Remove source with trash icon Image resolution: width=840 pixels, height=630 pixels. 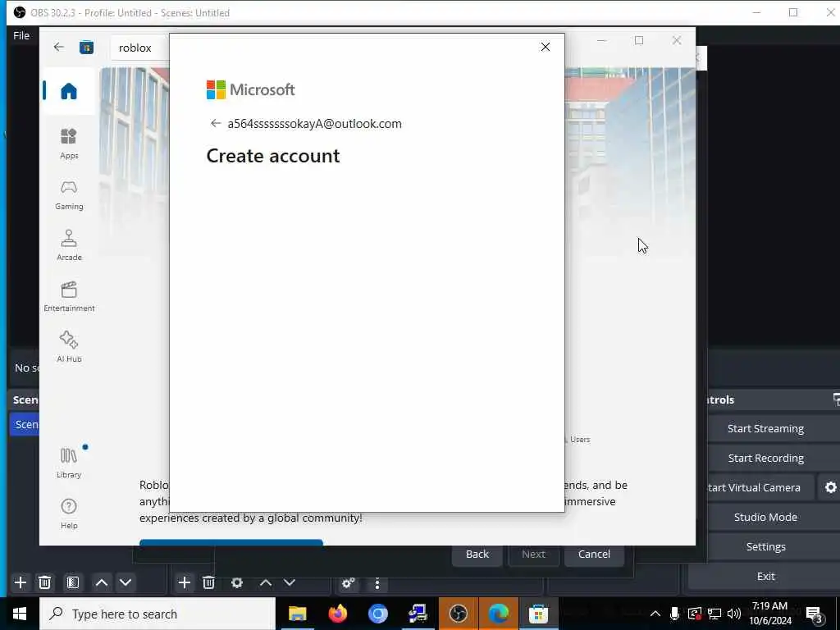(x=209, y=582)
